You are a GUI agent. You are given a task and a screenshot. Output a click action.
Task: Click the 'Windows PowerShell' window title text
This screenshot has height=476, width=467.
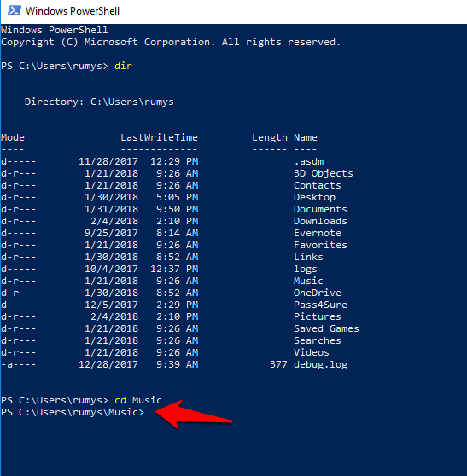73,11
